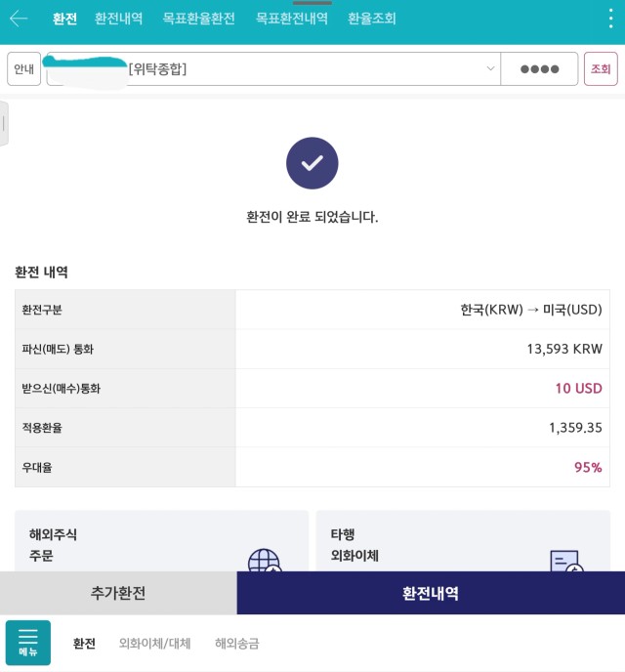Expand the account selector chevron
This screenshot has width=625, height=672.
click(x=490, y=68)
